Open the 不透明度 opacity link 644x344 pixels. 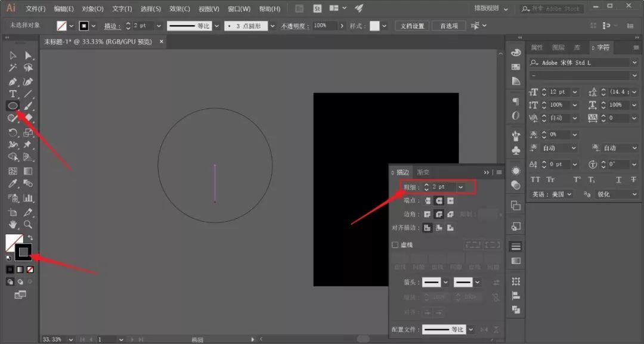[295, 26]
